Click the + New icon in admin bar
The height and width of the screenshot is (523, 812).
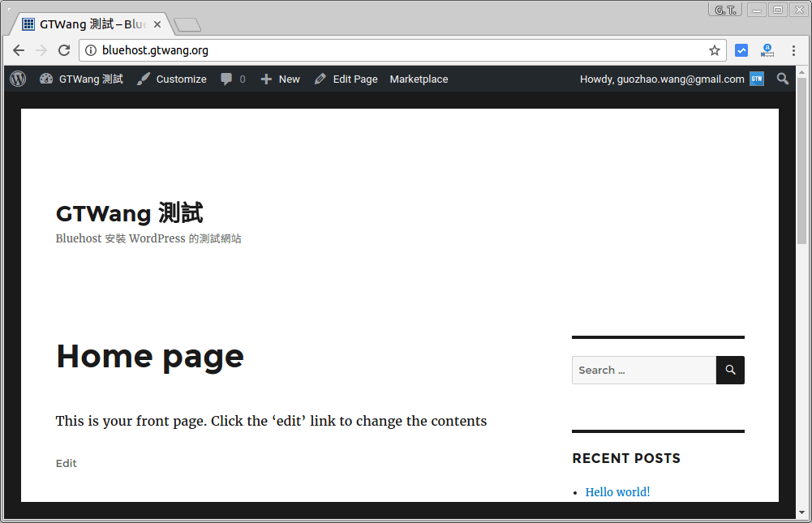[x=264, y=79]
